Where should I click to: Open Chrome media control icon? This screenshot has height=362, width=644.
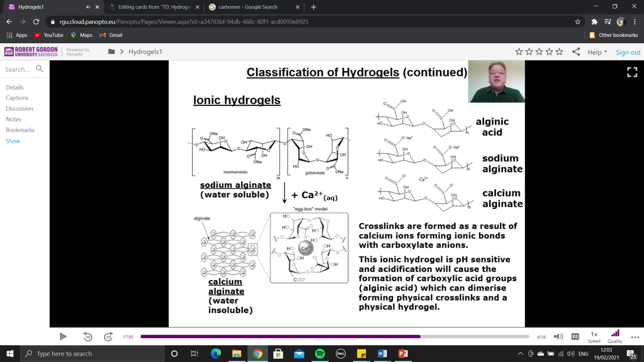608,22
